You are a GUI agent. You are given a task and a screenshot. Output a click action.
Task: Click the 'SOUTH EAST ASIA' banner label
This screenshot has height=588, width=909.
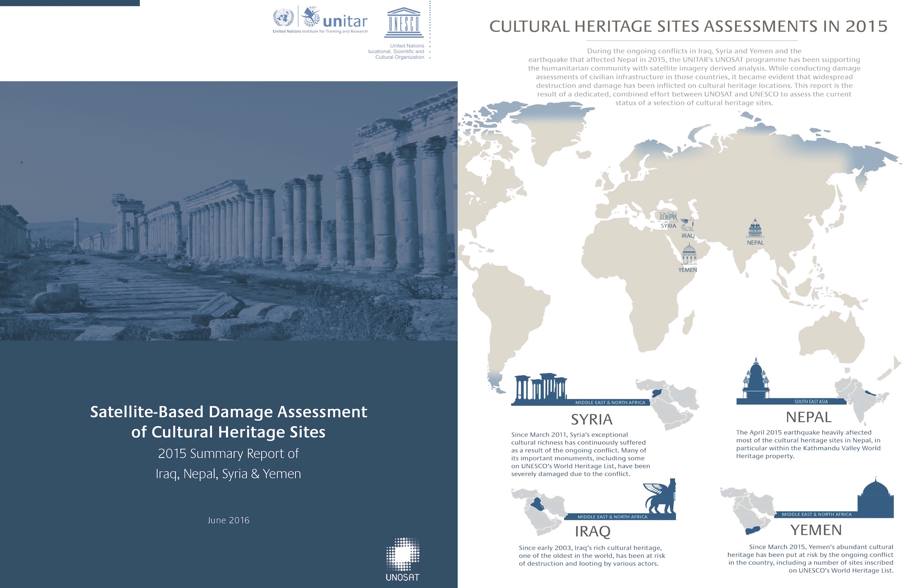[x=811, y=401]
